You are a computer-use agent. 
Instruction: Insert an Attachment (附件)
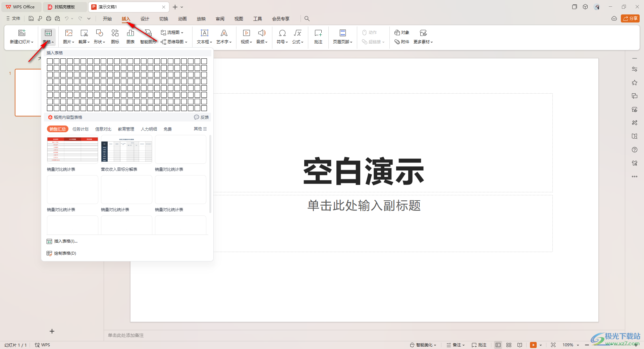pos(402,42)
